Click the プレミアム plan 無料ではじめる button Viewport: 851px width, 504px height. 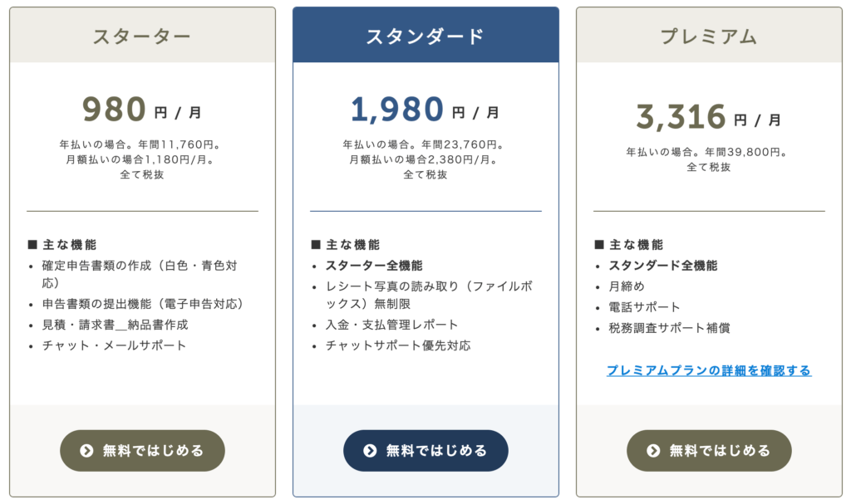coord(709,450)
